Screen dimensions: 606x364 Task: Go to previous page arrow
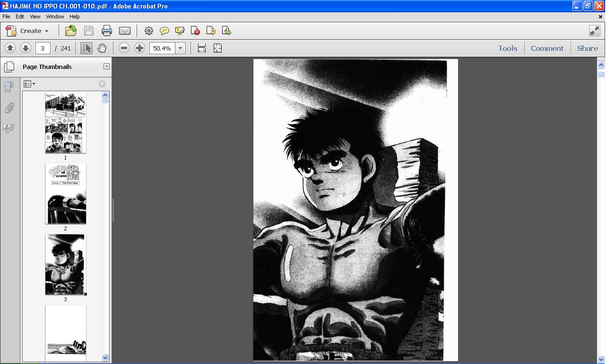coord(10,48)
